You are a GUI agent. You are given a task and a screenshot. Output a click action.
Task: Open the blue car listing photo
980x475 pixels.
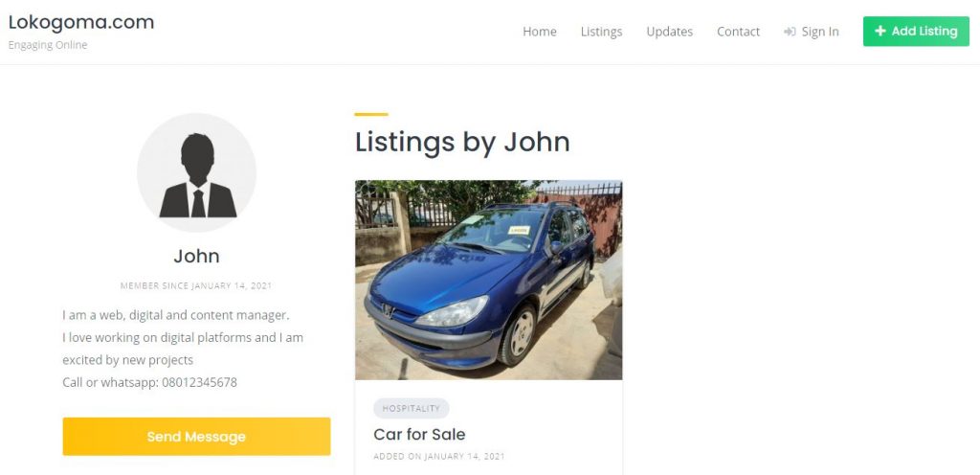click(x=489, y=280)
